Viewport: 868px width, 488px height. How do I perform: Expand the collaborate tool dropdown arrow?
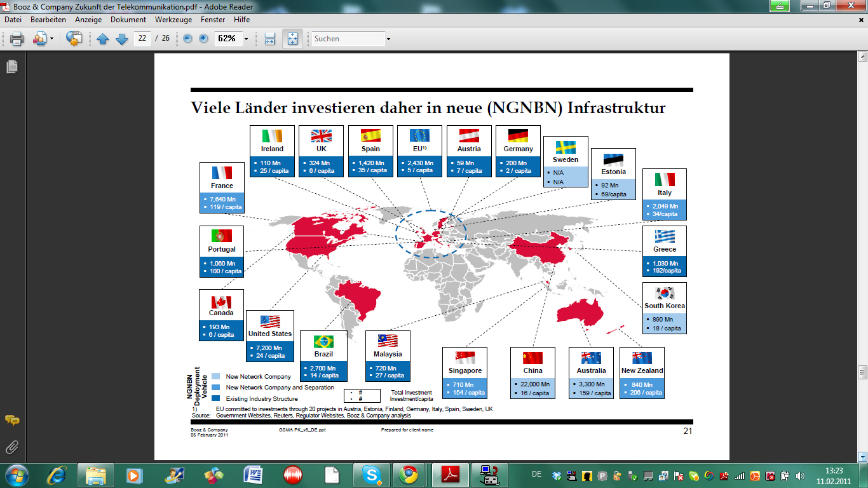coord(51,39)
